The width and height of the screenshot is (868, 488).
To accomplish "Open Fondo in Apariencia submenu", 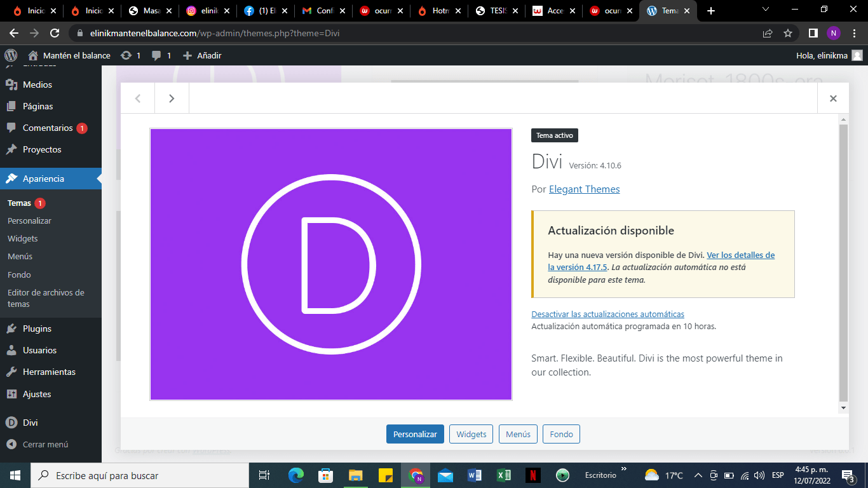I will (19, 274).
